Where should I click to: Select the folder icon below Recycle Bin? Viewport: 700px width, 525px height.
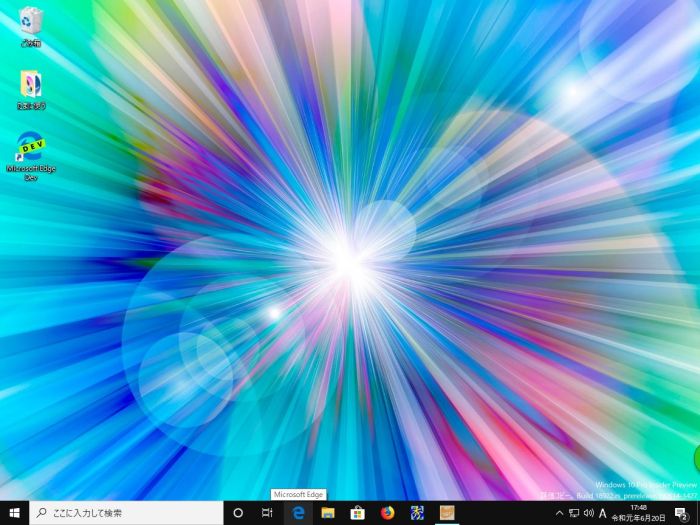tap(31, 88)
